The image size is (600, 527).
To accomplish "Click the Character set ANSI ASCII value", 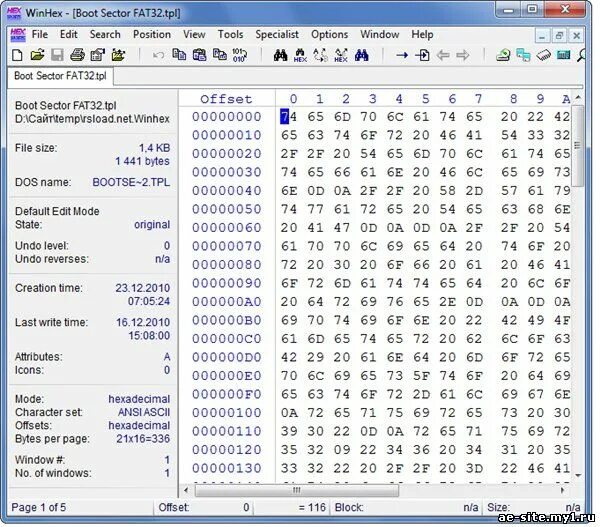I will click(144, 413).
